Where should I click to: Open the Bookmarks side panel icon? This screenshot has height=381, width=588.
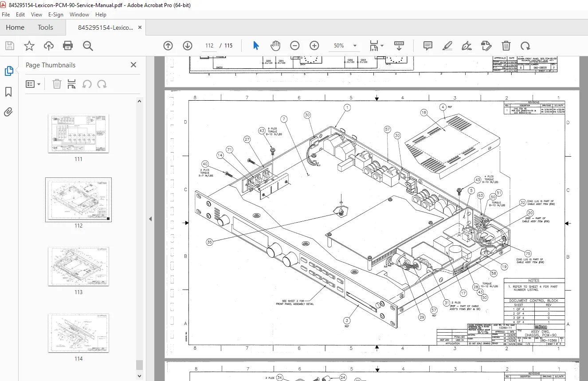coord(8,92)
